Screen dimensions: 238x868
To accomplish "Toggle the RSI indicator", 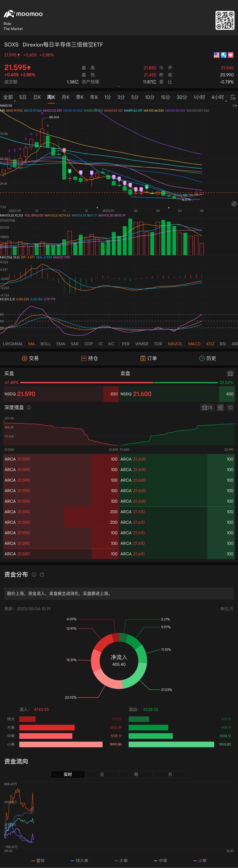I will (223, 344).
